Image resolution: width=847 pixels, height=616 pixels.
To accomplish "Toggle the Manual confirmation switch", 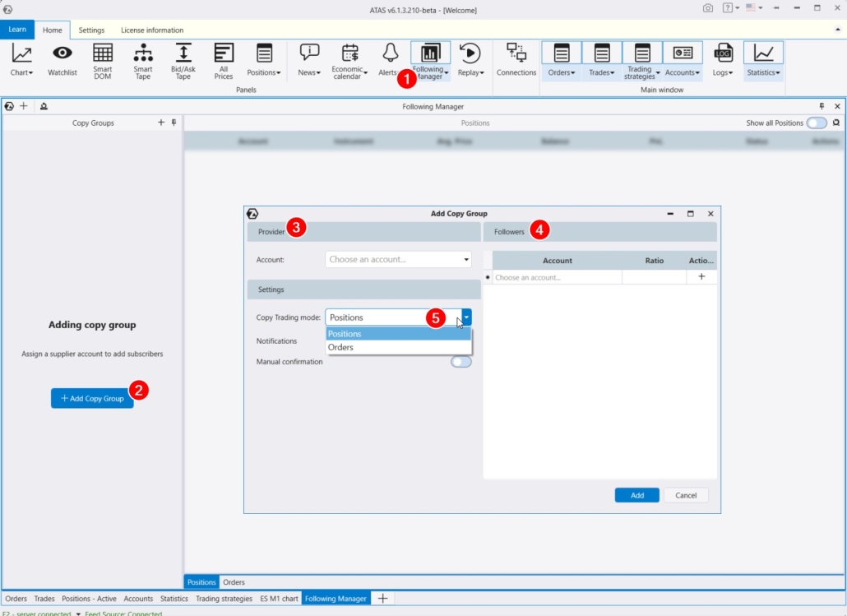I will tap(461, 362).
